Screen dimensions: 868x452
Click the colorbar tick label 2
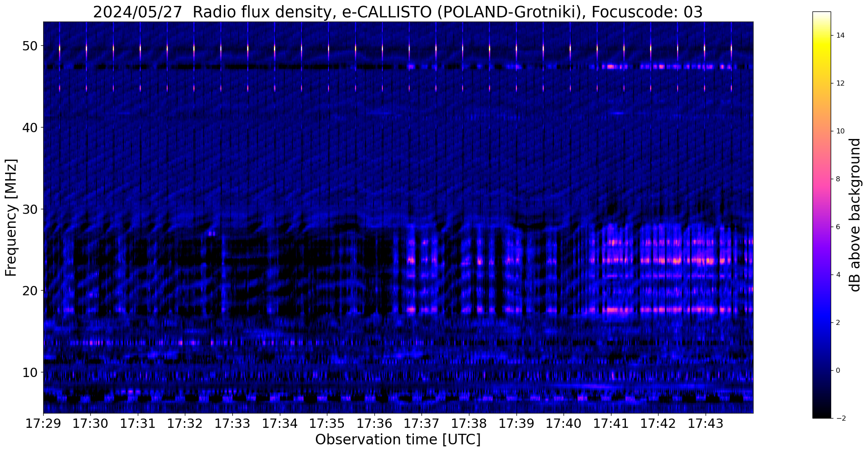tap(838, 323)
